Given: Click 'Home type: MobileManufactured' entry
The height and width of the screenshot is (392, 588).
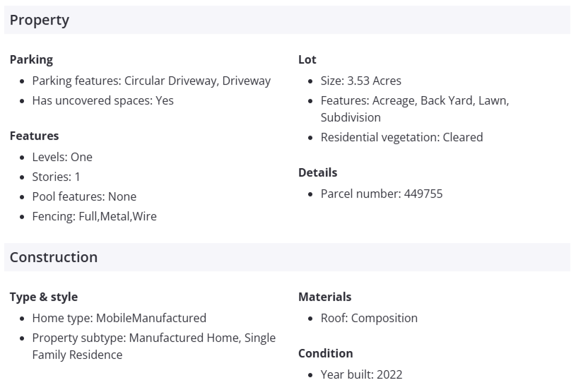Looking at the screenshot, I should tap(119, 318).
